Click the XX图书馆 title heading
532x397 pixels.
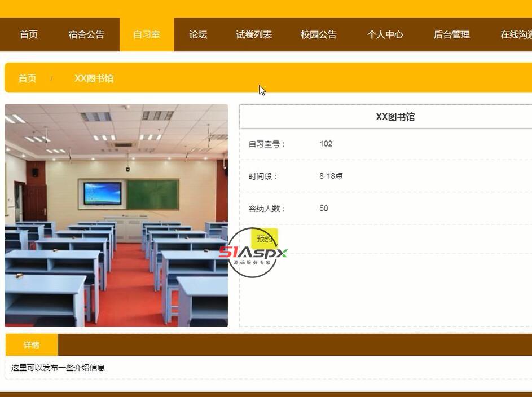click(x=395, y=117)
